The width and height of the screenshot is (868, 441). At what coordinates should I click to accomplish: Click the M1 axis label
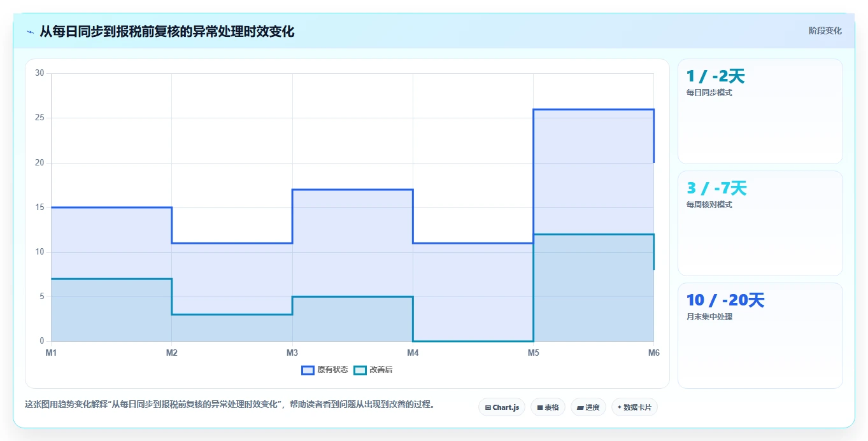[51, 353]
